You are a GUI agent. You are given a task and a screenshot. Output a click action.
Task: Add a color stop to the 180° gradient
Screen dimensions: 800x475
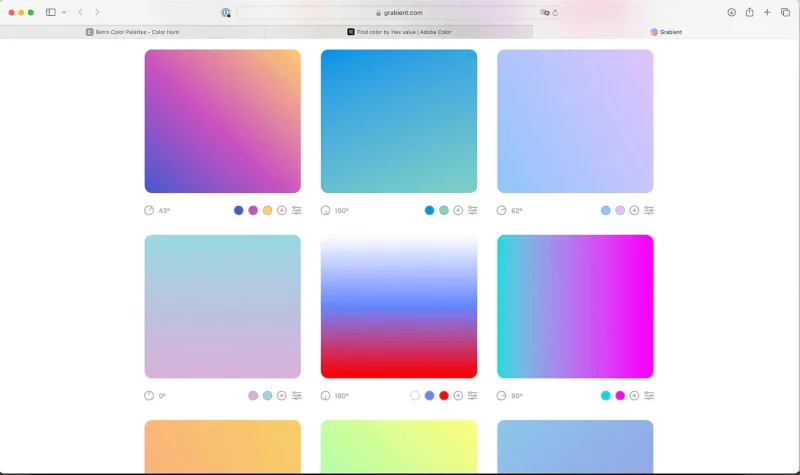tap(458, 395)
